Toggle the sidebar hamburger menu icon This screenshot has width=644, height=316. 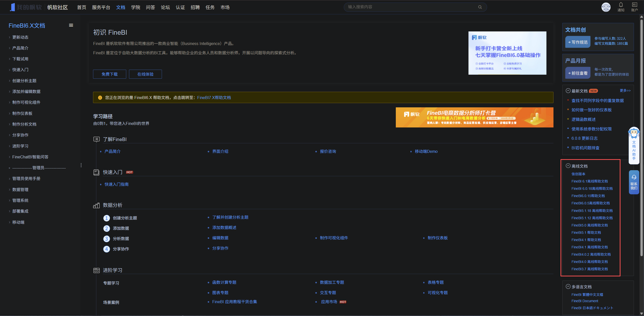[71, 25]
